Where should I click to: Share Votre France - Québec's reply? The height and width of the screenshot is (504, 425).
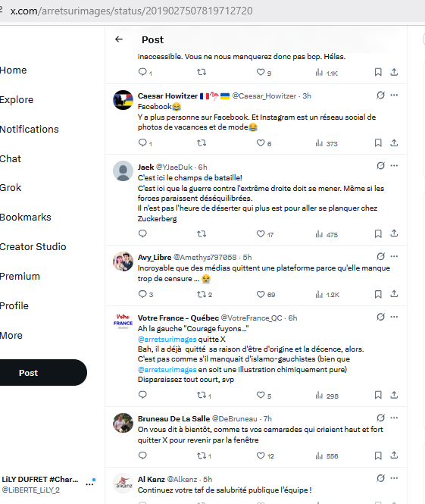(394, 395)
